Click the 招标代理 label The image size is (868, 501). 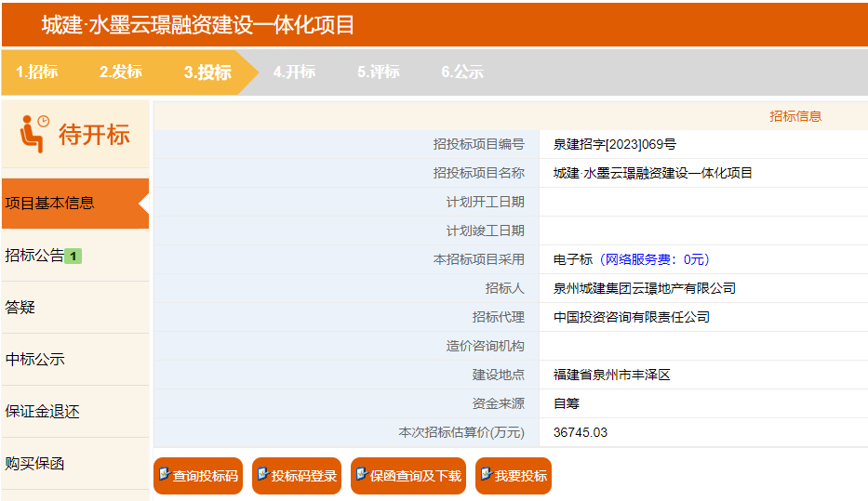coord(498,317)
